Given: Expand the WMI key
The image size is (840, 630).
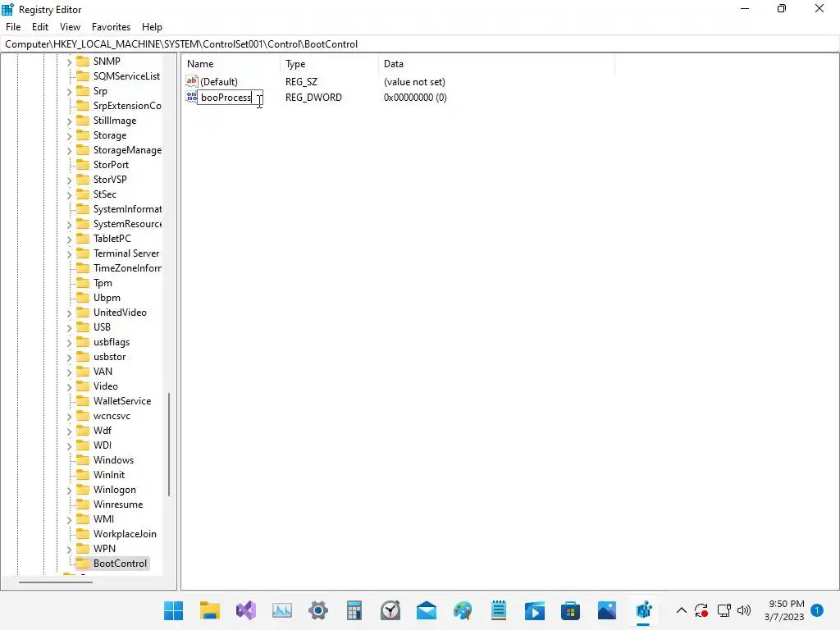Looking at the screenshot, I should tap(69, 519).
